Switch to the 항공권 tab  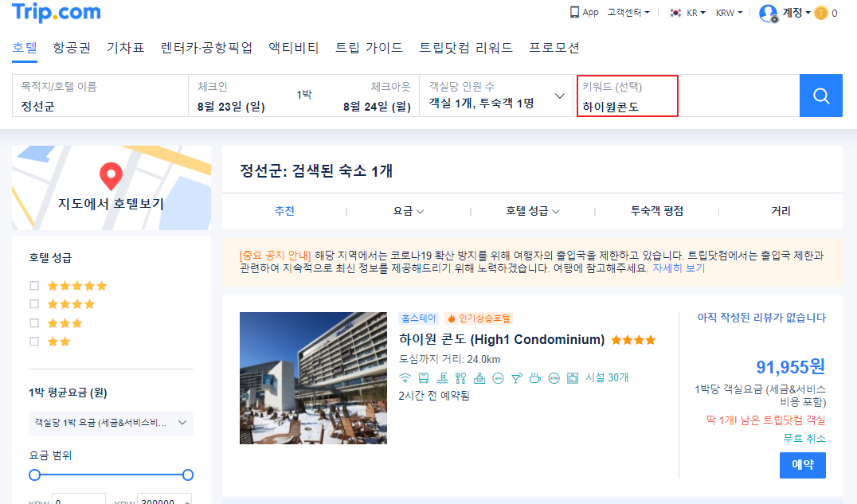coord(72,48)
